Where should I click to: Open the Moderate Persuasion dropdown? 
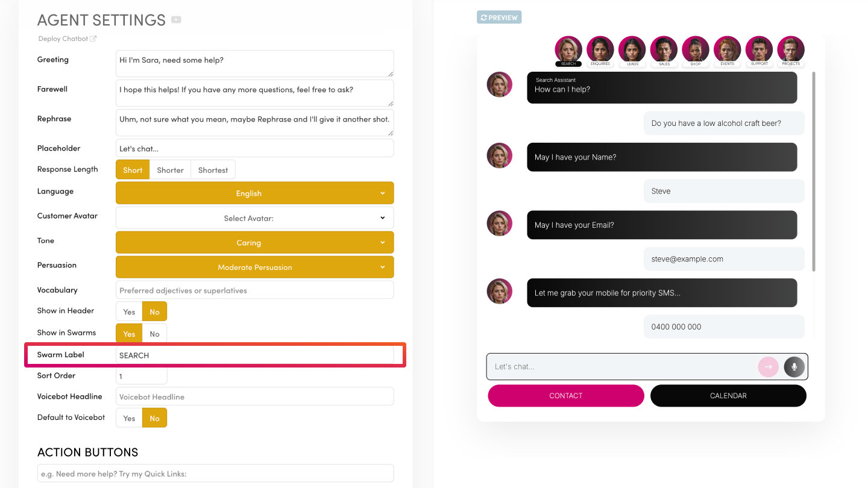pos(254,267)
